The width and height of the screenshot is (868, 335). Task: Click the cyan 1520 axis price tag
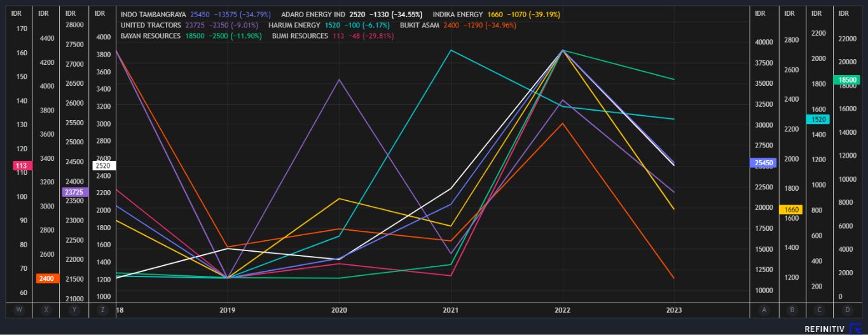[x=819, y=119]
